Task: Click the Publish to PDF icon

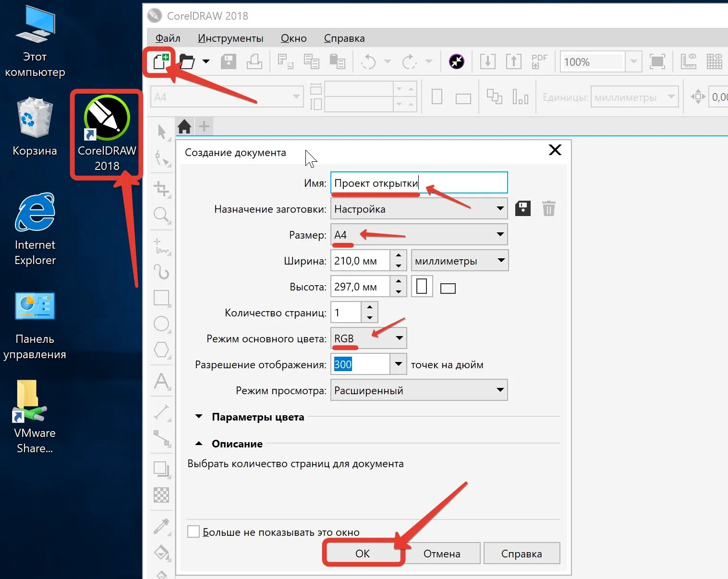Action: coord(539,61)
